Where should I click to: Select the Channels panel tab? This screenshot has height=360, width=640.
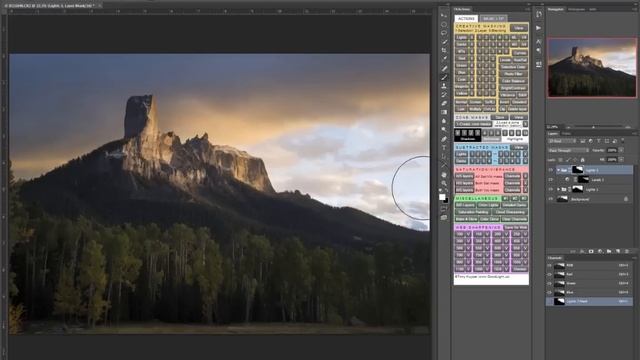click(x=555, y=258)
